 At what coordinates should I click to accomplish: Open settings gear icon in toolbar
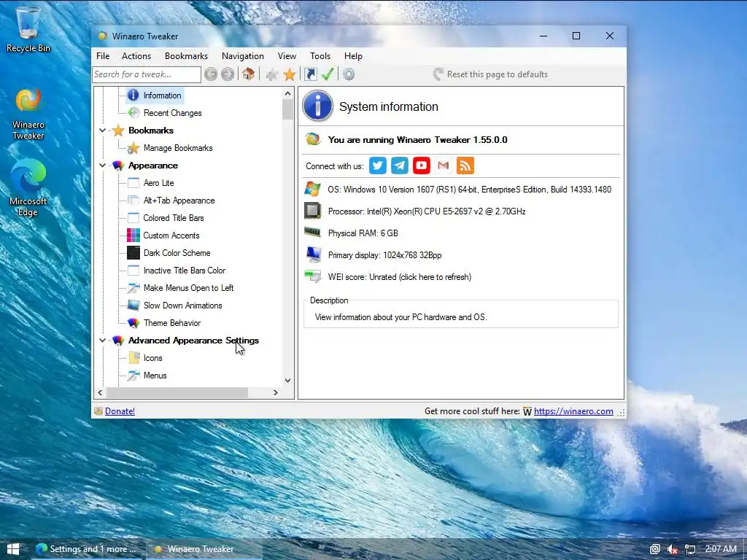tap(349, 74)
